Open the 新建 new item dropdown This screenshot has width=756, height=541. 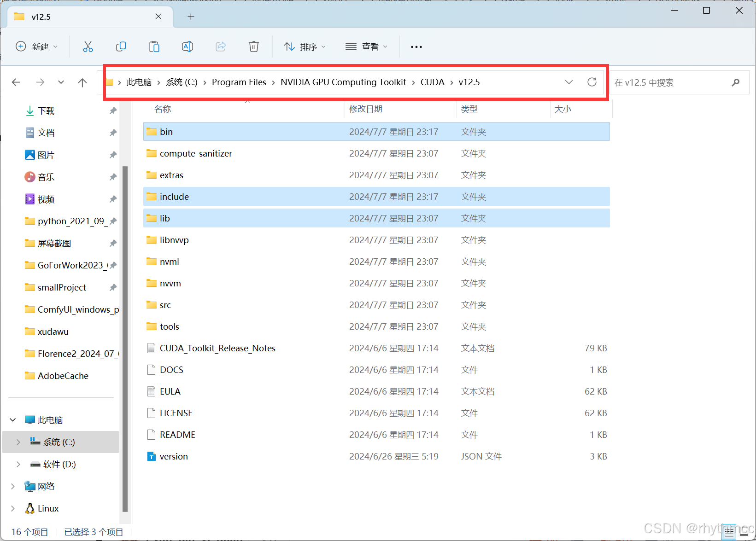click(x=37, y=47)
